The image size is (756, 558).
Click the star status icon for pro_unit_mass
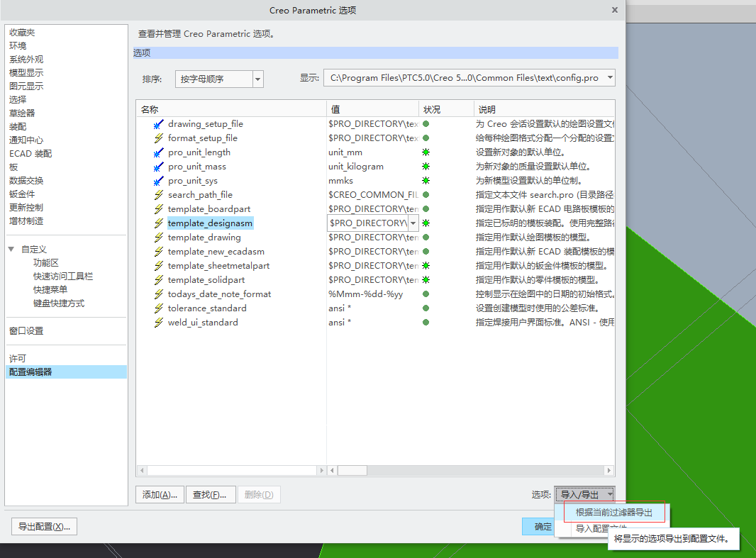pyautogui.click(x=426, y=167)
